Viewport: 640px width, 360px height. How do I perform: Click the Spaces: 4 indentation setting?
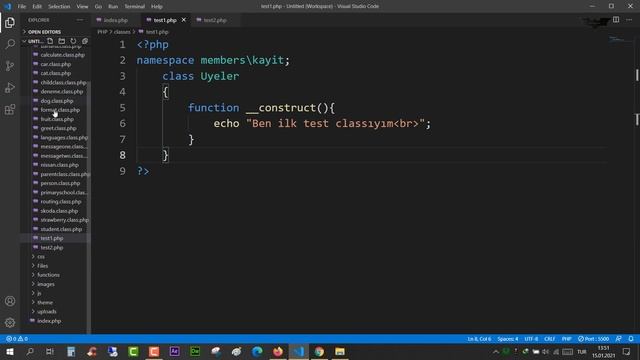tap(508, 339)
